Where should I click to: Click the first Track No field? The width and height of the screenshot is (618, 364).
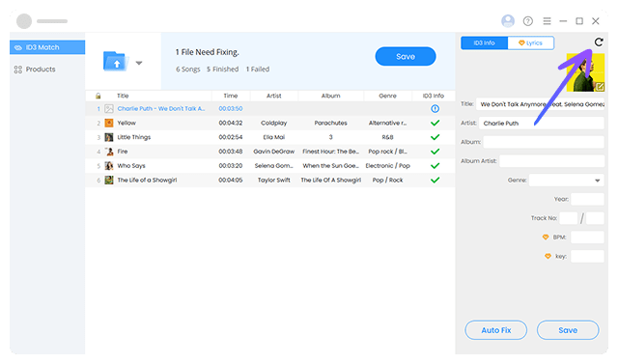tap(569, 218)
